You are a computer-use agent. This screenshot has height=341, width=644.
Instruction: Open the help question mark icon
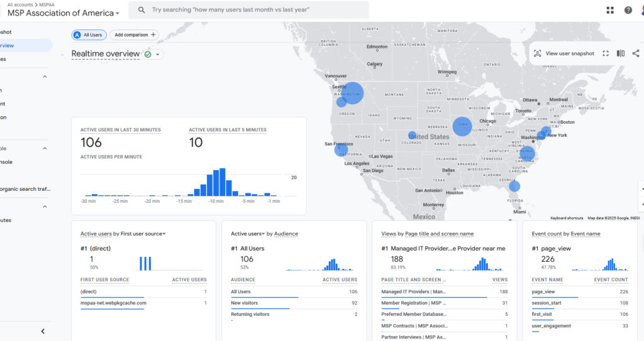[x=628, y=10]
